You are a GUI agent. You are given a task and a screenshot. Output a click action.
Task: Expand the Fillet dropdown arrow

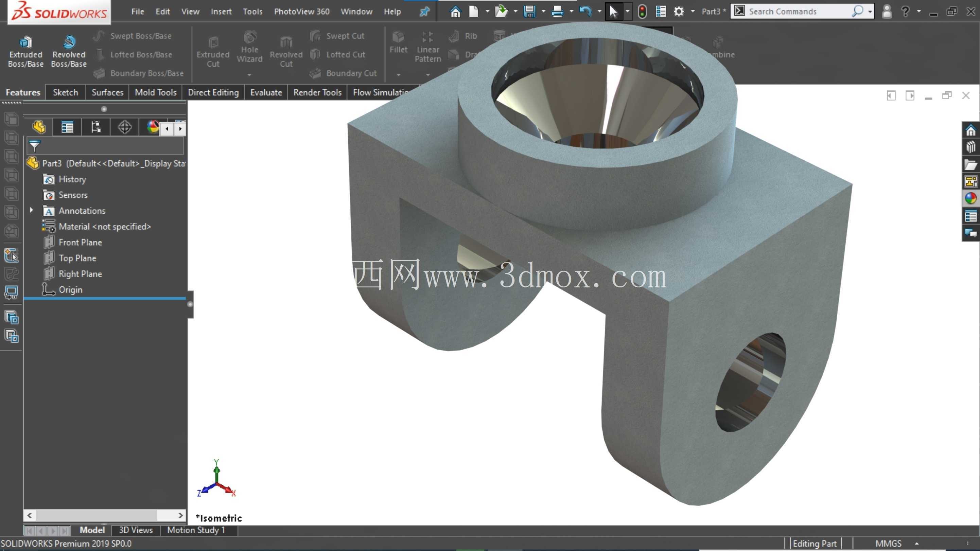tap(398, 75)
